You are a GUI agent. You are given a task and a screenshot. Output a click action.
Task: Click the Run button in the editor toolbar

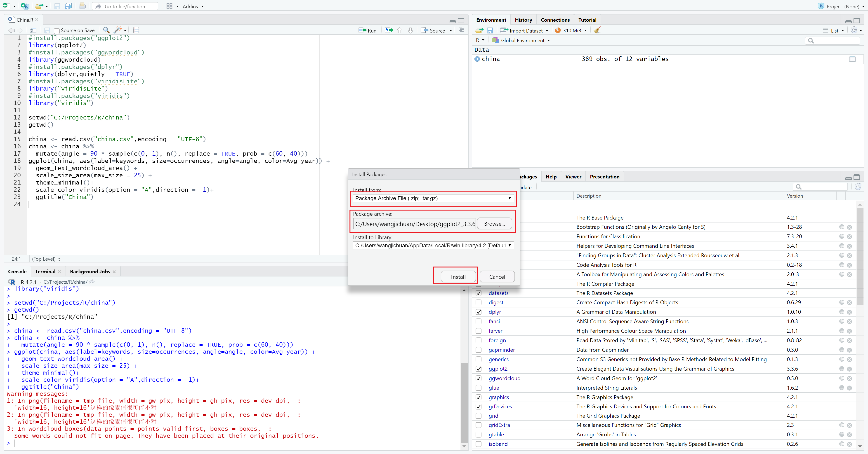(368, 30)
